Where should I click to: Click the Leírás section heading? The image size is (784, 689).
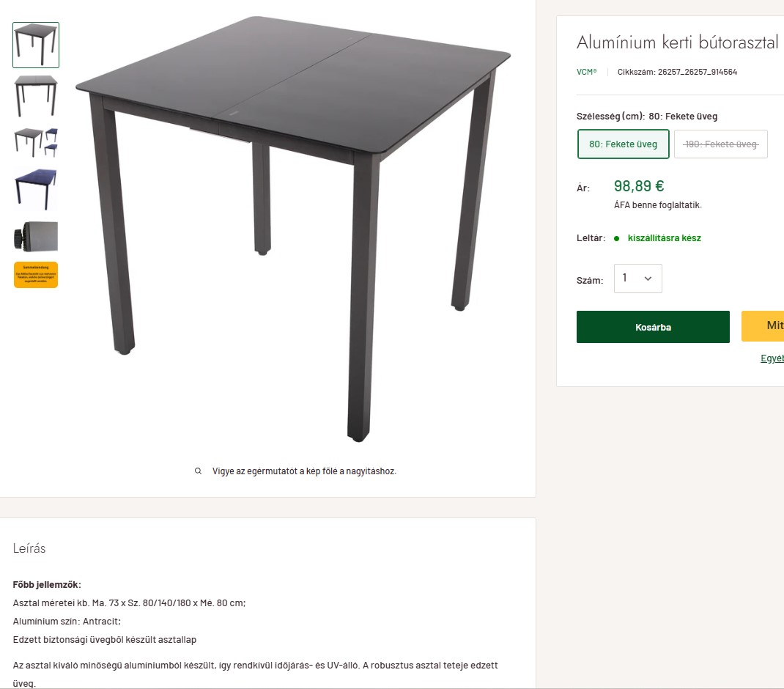coord(29,548)
